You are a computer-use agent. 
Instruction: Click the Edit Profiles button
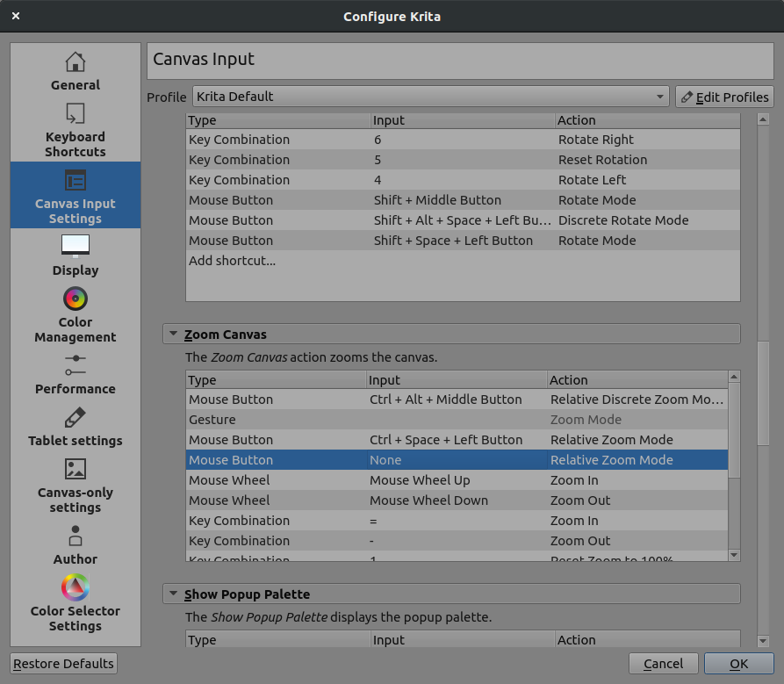724,97
